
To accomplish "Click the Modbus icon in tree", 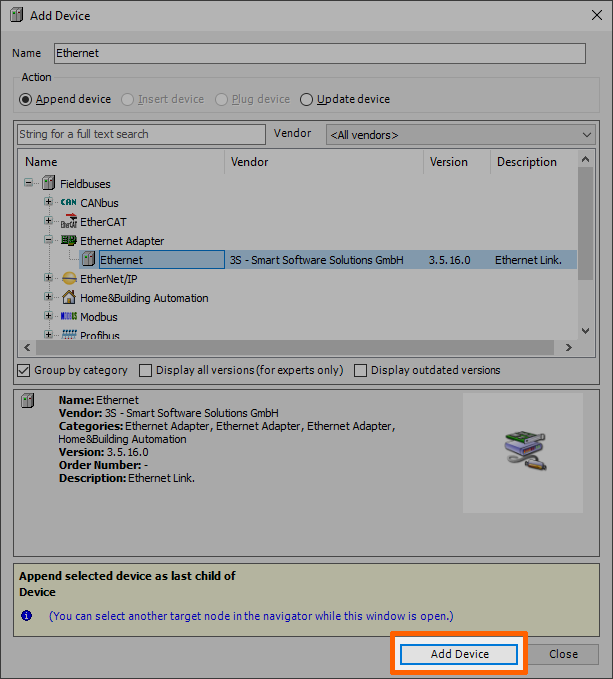I will click(x=68, y=317).
